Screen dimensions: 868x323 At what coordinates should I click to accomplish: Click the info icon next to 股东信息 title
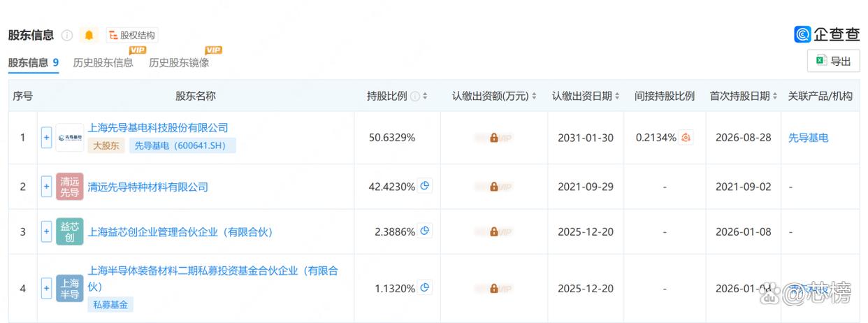click(67, 35)
